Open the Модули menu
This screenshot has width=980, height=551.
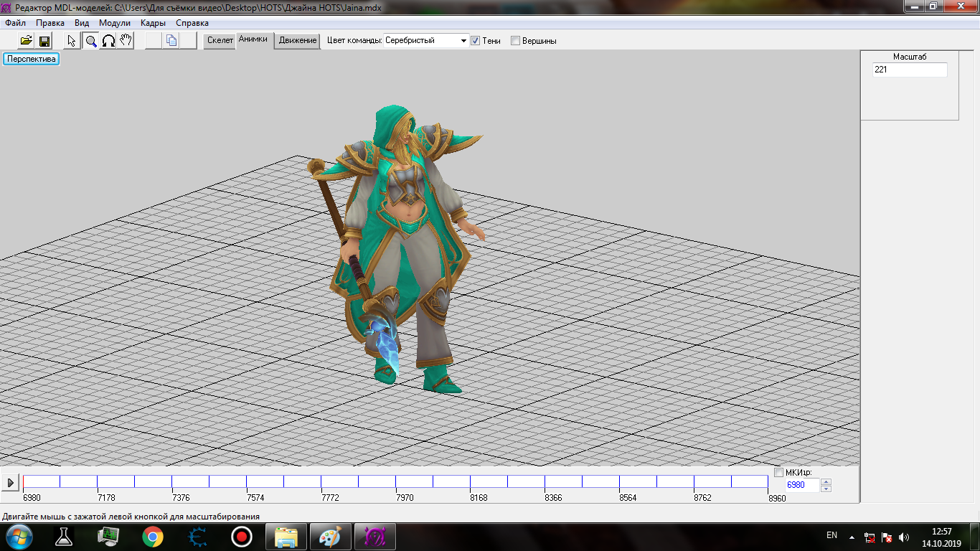coord(115,23)
